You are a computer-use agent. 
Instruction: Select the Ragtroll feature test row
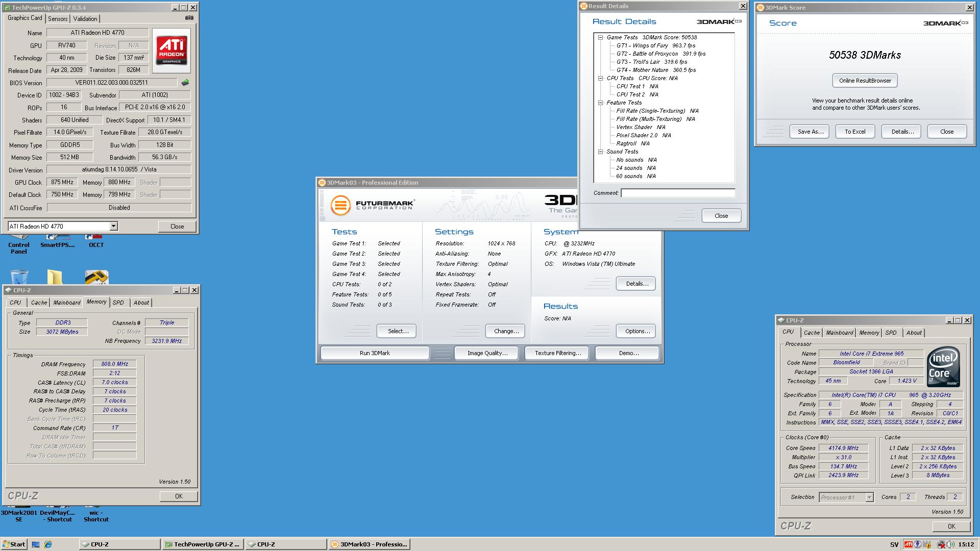633,143
